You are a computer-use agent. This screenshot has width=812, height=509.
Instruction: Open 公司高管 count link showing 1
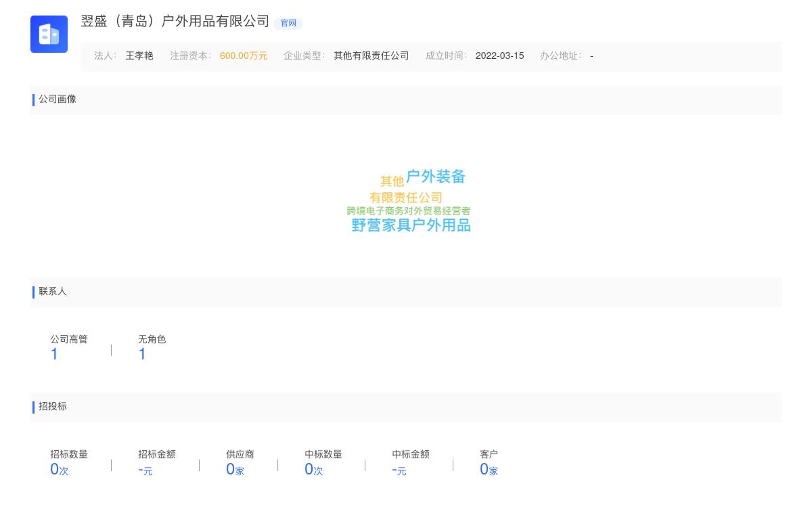[54, 354]
